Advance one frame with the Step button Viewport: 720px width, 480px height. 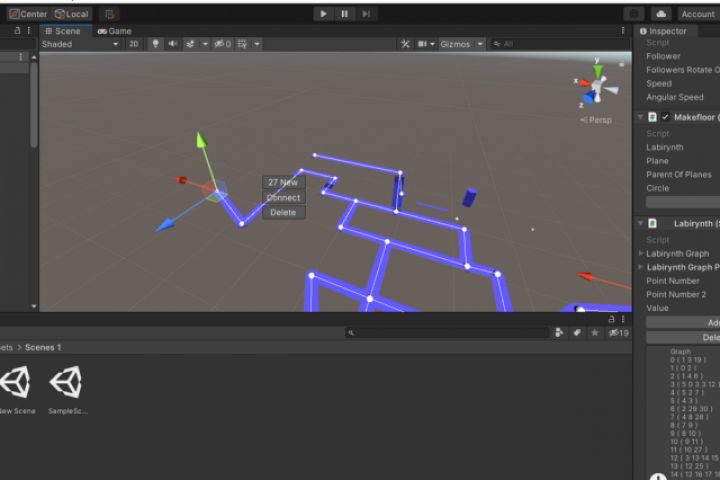coord(366,14)
